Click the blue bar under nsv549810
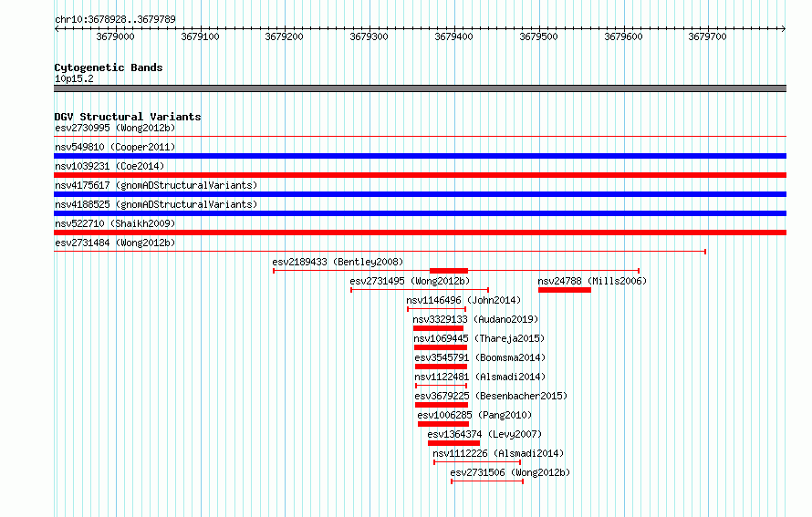 tap(420, 156)
